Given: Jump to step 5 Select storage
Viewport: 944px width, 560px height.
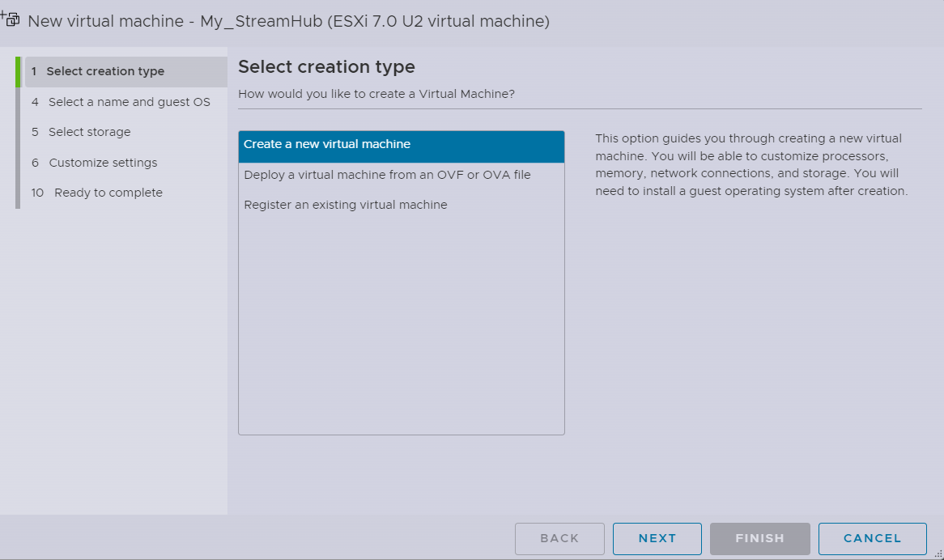Looking at the screenshot, I should click(x=89, y=132).
